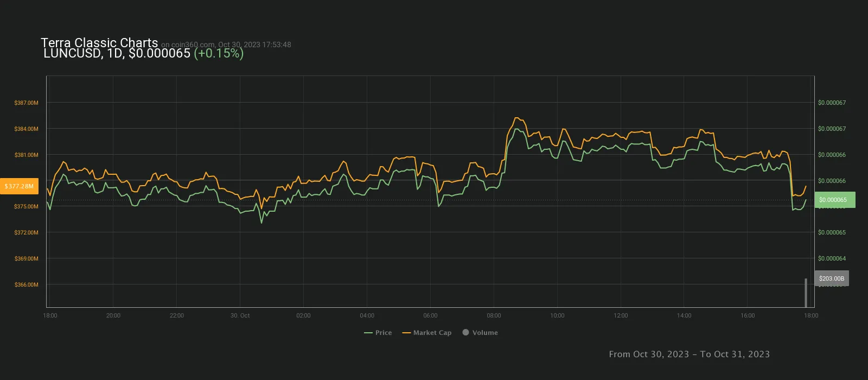
Task: Click the 16:00 time label on x-axis
Action: (748, 315)
